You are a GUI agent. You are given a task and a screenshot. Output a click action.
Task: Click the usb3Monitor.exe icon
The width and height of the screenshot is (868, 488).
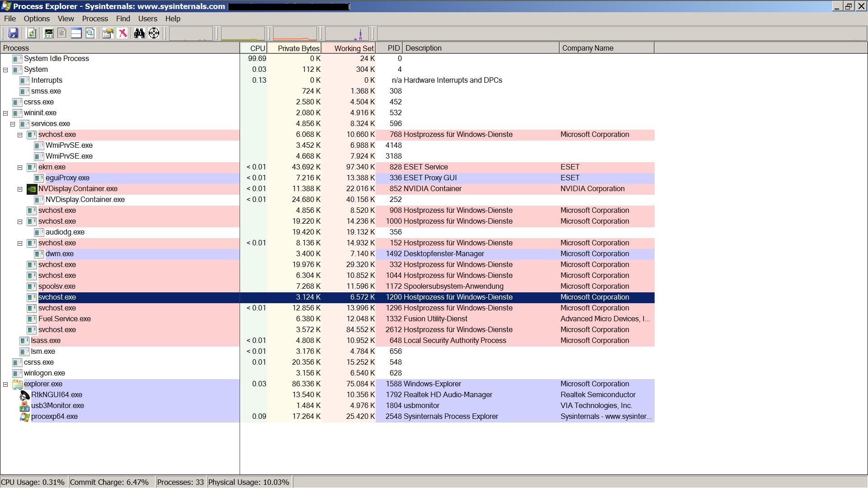[24, 406]
